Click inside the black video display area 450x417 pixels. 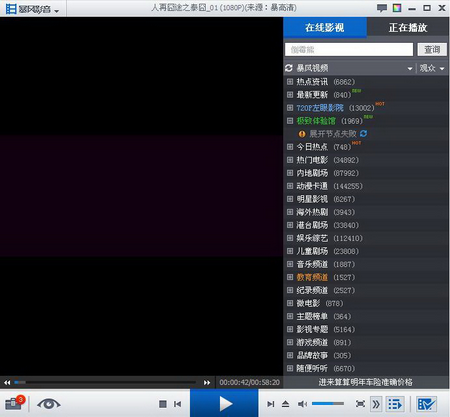coord(141,196)
